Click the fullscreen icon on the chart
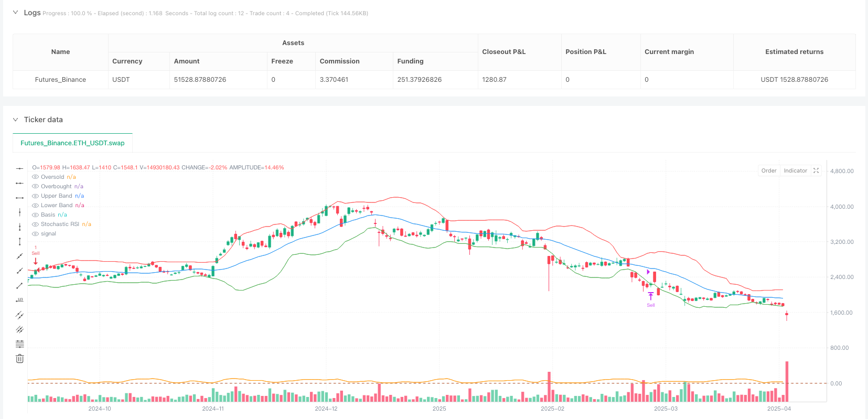 [816, 170]
